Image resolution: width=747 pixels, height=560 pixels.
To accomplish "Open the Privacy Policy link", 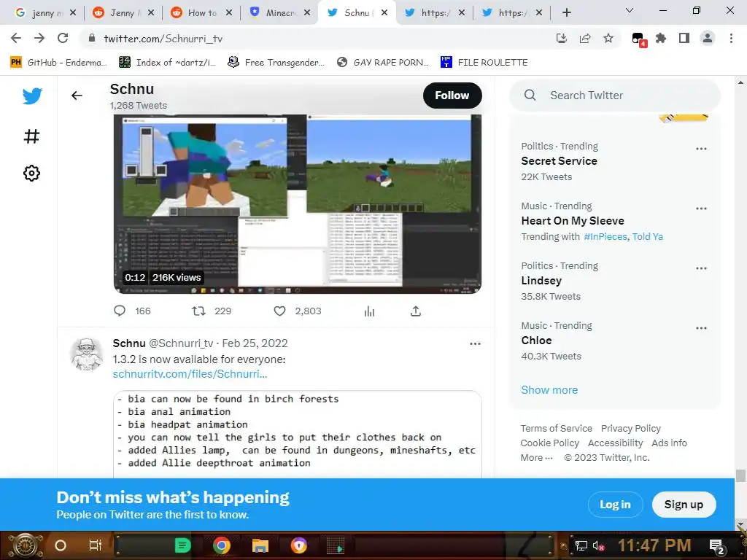I will tap(631, 429).
